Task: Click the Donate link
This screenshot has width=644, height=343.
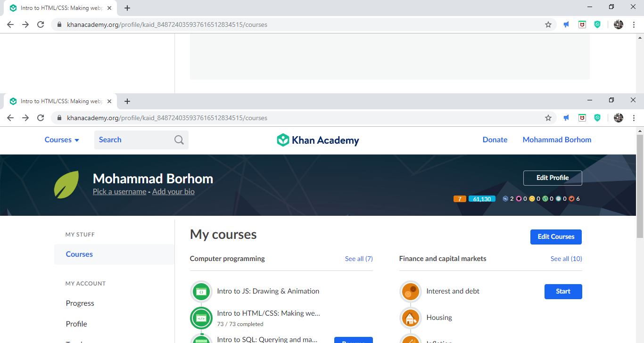Action: (x=495, y=140)
